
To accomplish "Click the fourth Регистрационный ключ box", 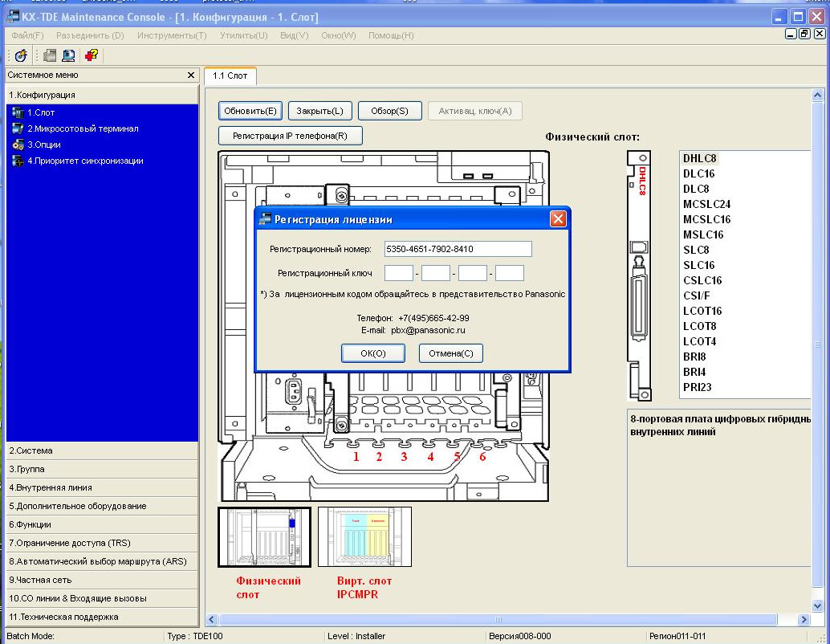I will [x=510, y=273].
